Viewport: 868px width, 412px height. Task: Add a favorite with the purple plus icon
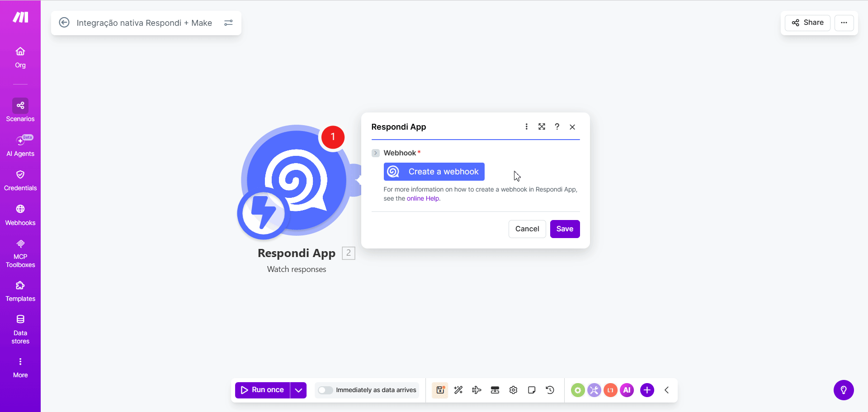[647, 390]
